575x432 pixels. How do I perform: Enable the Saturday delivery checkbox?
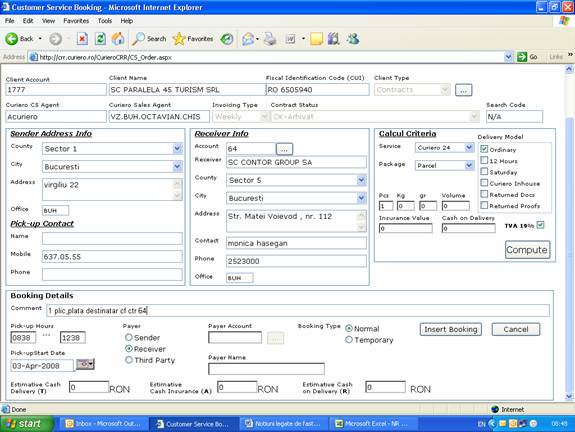pyautogui.click(x=484, y=172)
